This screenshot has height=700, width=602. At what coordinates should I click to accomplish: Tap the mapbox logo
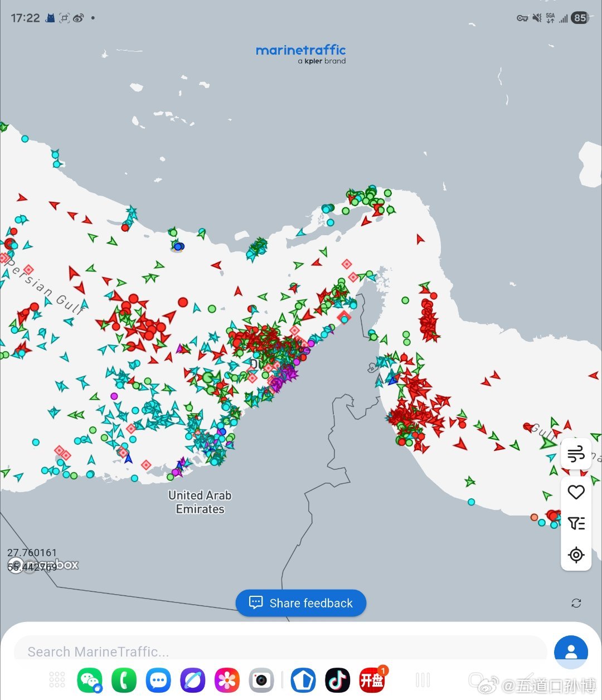click(x=43, y=565)
